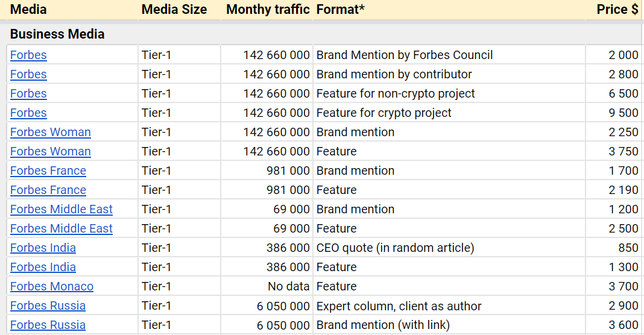Viewport: 644px width, 335px height.
Task: Open the Forbes link in the Brand Mention by Forbes Council row
Action: point(28,55)
